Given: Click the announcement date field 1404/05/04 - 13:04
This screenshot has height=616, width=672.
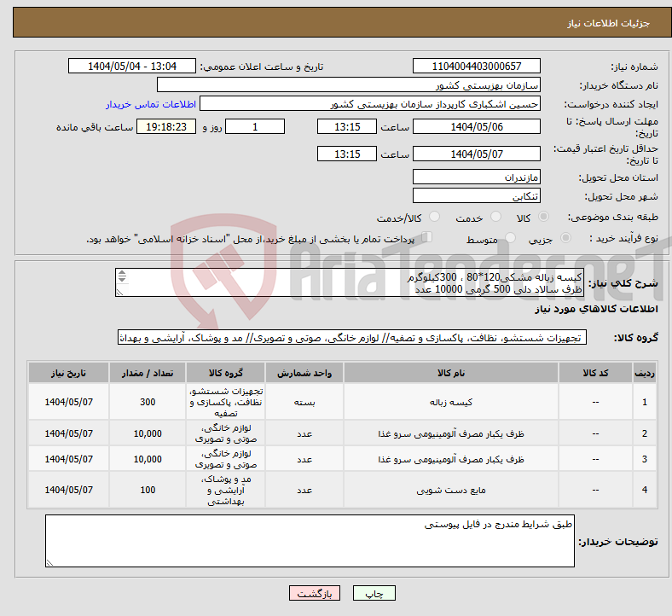Looking at the screenshot, I should tap(132, 66).
